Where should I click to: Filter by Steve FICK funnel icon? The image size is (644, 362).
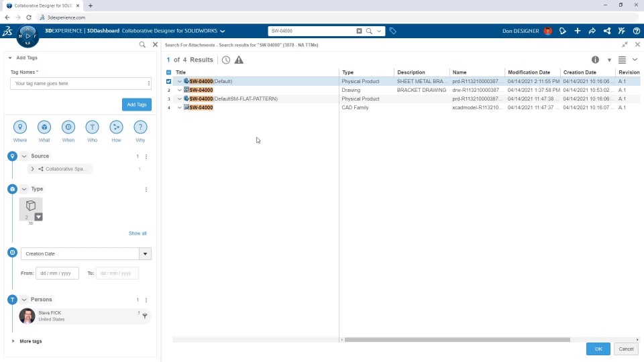[145, 316]
